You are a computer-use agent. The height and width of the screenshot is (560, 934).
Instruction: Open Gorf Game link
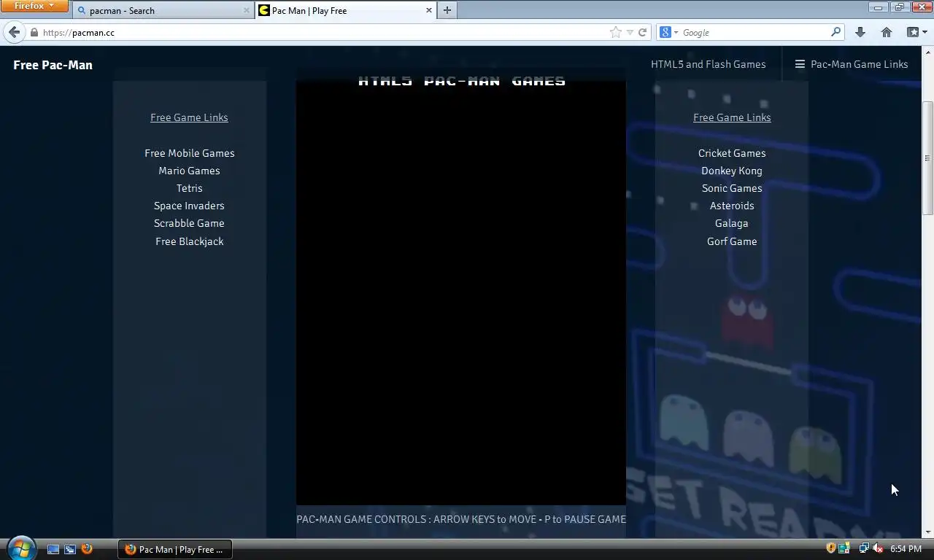[732, 241]
